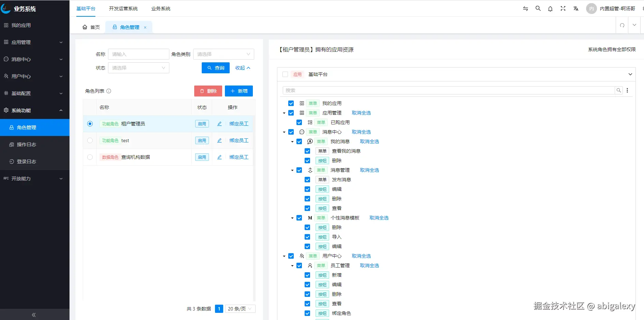Focus the 名称 input field
Screen dimensions: 644x320
coord(139,54)
